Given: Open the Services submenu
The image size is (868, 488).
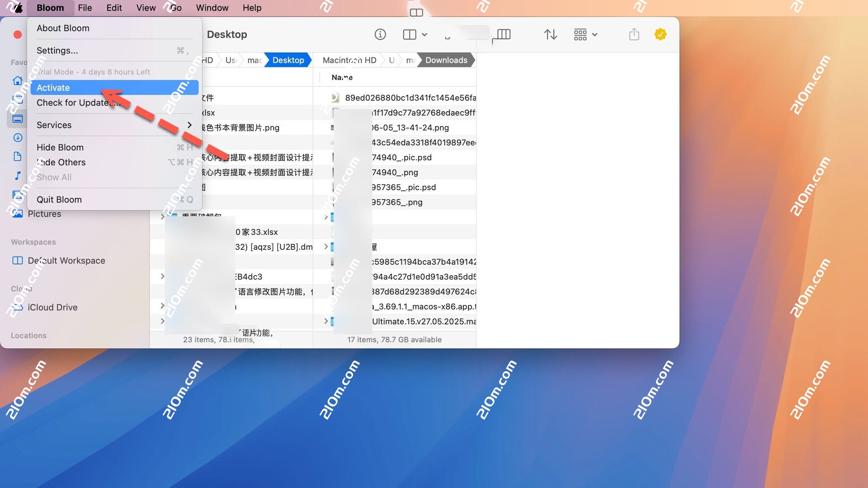Looking at the screenshot, I should [54, 125].
